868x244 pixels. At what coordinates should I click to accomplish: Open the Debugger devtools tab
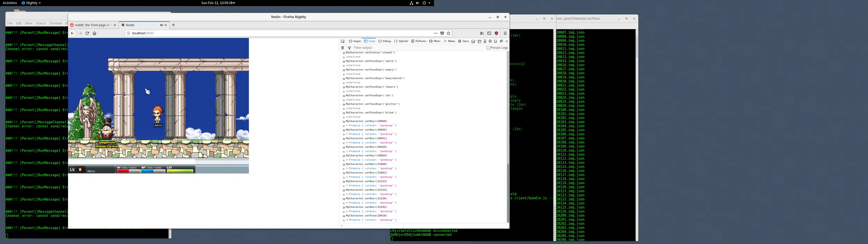point(384,41)
